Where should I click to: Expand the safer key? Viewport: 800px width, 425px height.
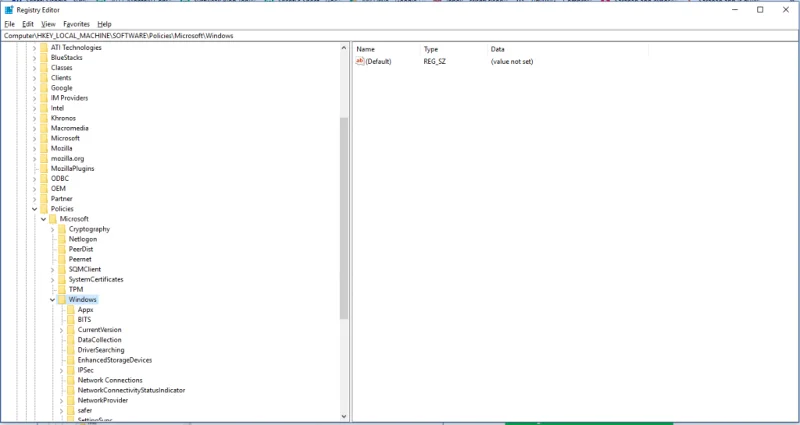(61, 411)
